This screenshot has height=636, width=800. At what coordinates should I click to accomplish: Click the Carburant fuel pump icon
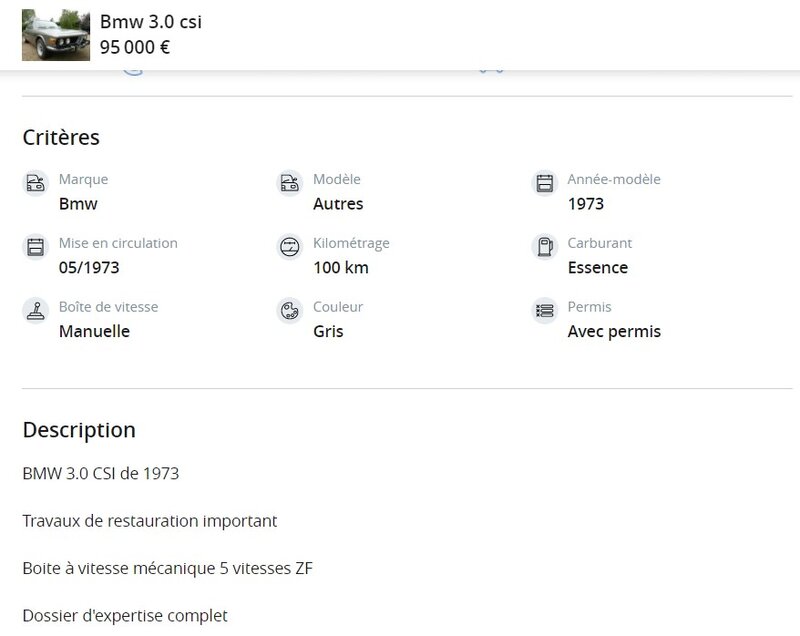coord(544,247)
